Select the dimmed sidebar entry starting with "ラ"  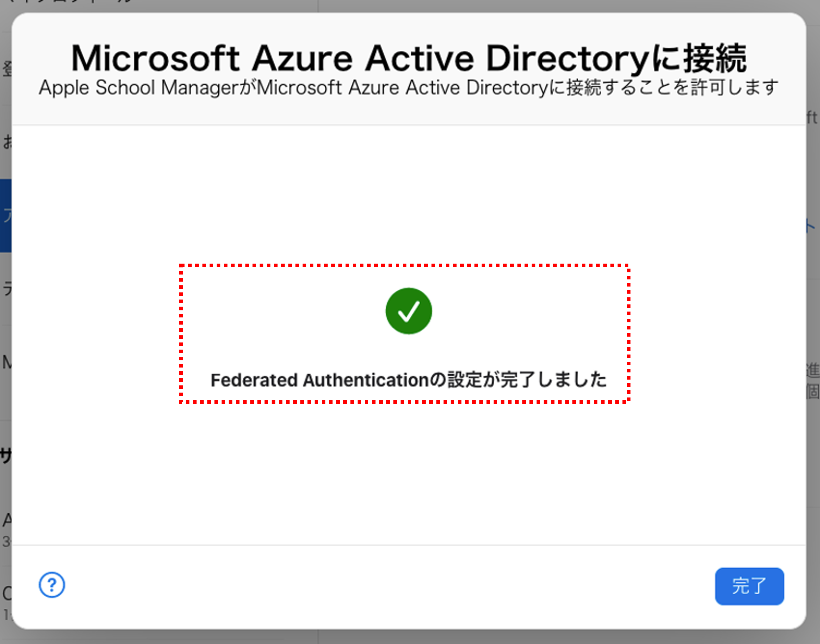7,289
